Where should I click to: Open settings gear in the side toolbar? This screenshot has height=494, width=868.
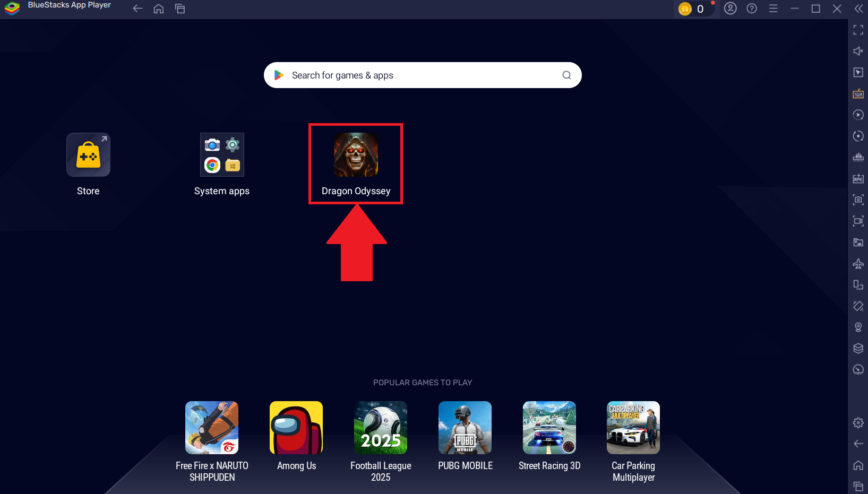[858, 422]
